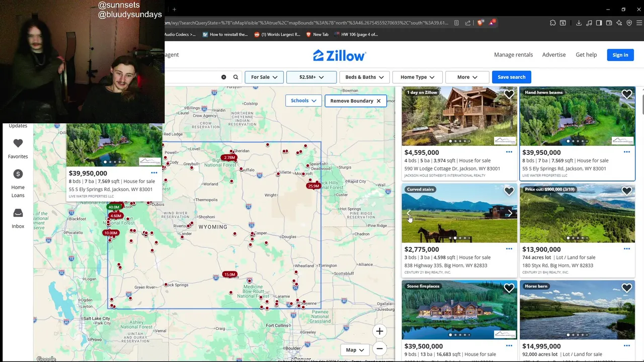Image resolution: width=644 pixels, height=362 pixels.
Task: Open the media control music note icon
Action: 589,23
